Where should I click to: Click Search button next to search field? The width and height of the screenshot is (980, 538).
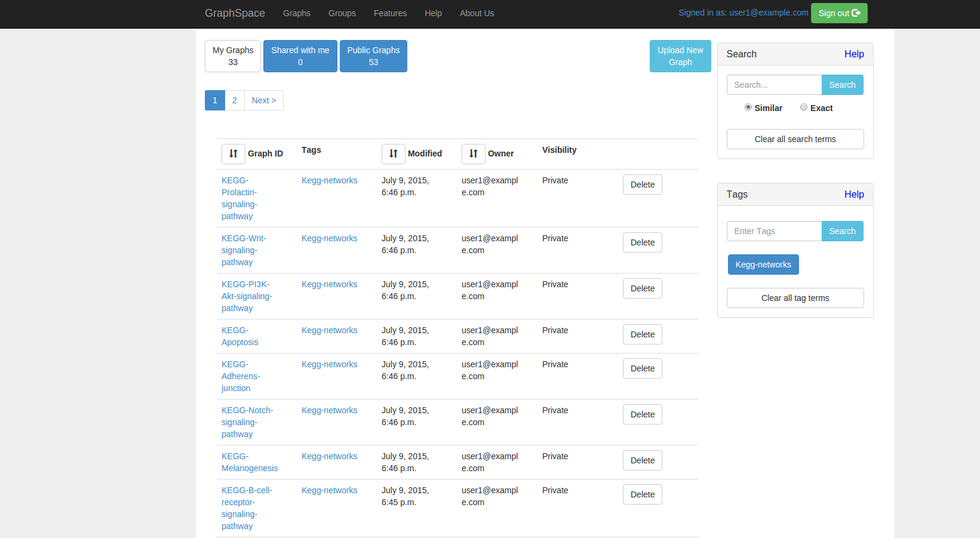pyautogui.click(x=842, y=85)
